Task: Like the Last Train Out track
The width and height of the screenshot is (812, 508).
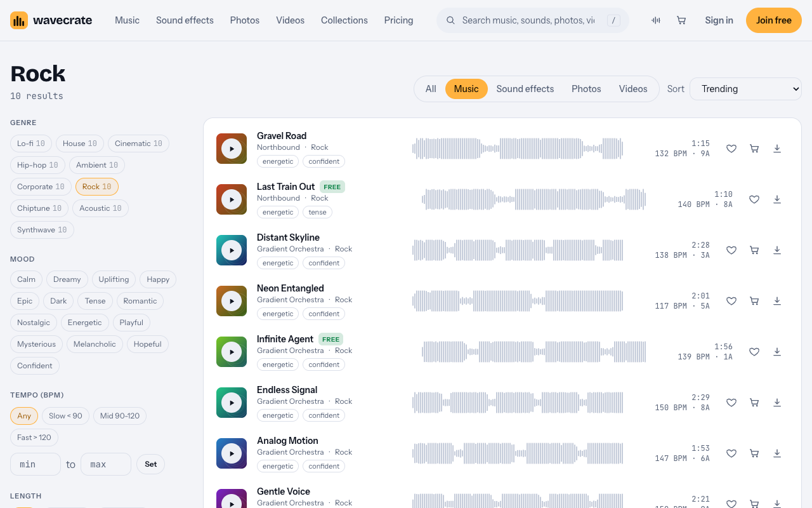Action: pos(754,199)
